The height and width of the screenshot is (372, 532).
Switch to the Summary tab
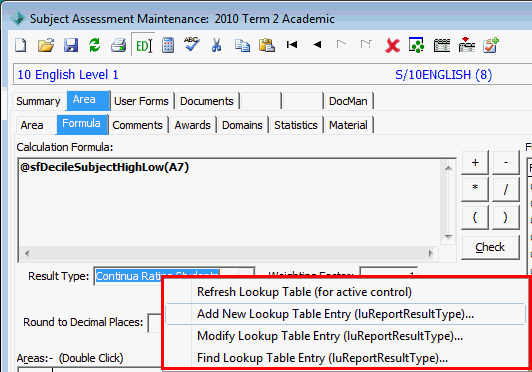(x=38, y=101)
